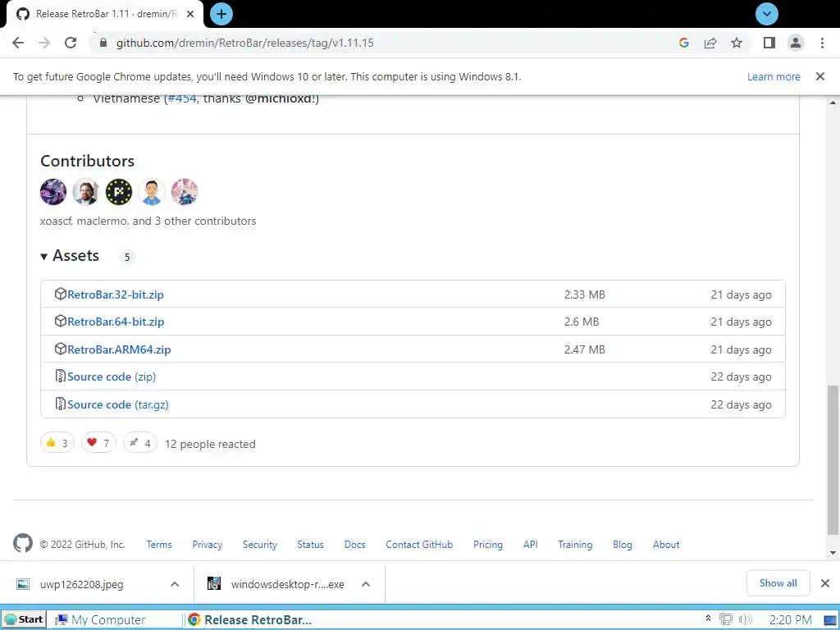Download RetroBar.32-bit.zip
This screenshot has height=630, width=840.
[116, 294]
